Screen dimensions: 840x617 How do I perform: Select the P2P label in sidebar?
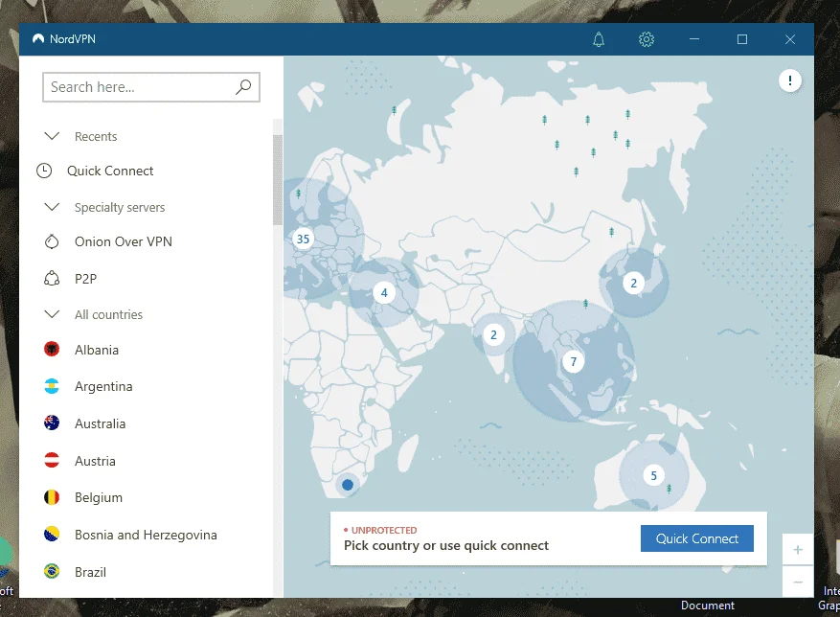click(85, 279)
